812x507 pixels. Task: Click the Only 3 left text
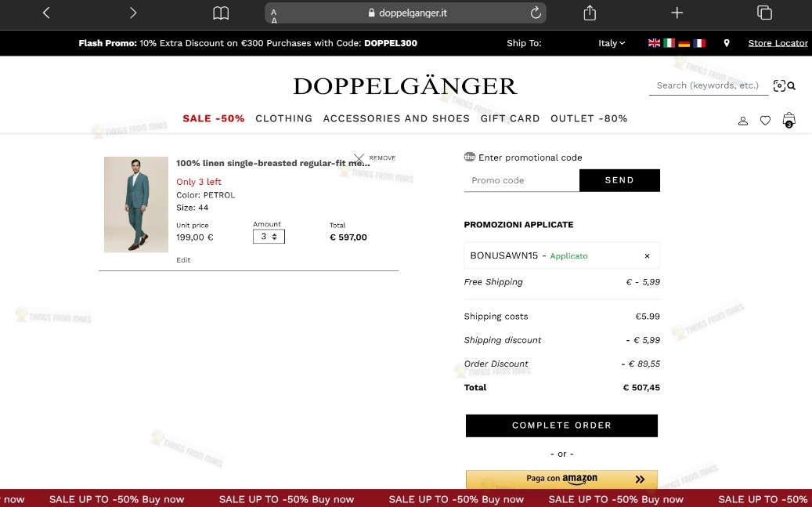[198, 182]
